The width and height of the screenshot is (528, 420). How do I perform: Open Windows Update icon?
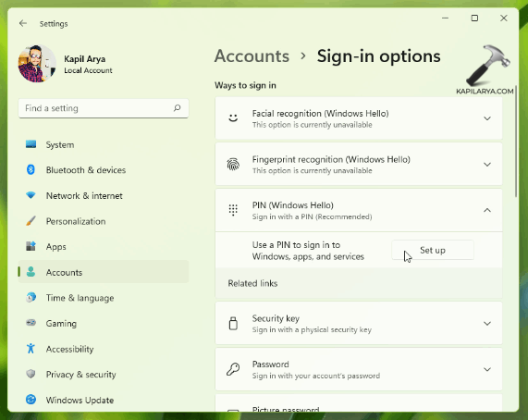coord(31,400)
